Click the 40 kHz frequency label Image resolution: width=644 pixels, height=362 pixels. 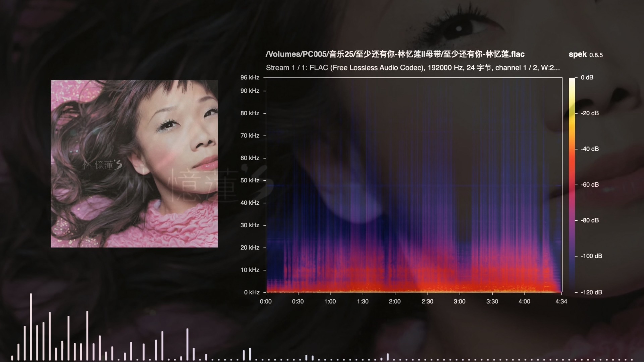pos(250,203)
